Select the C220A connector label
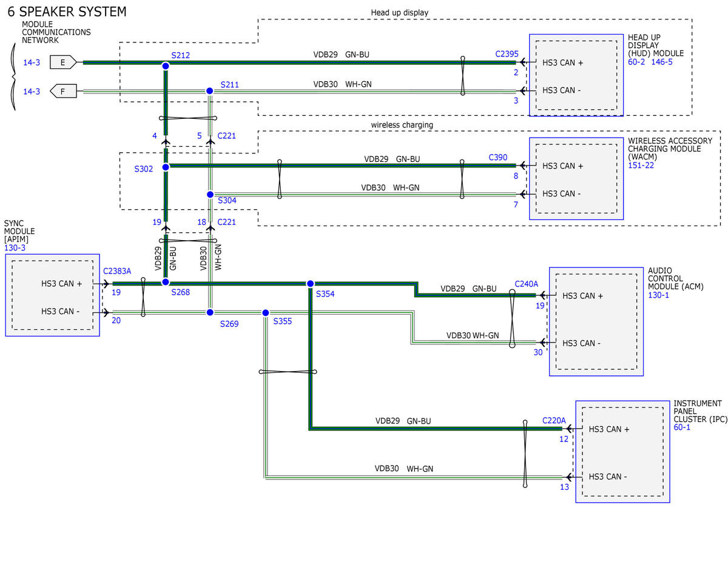Screen dimensions: 728x562 [554, 420]
